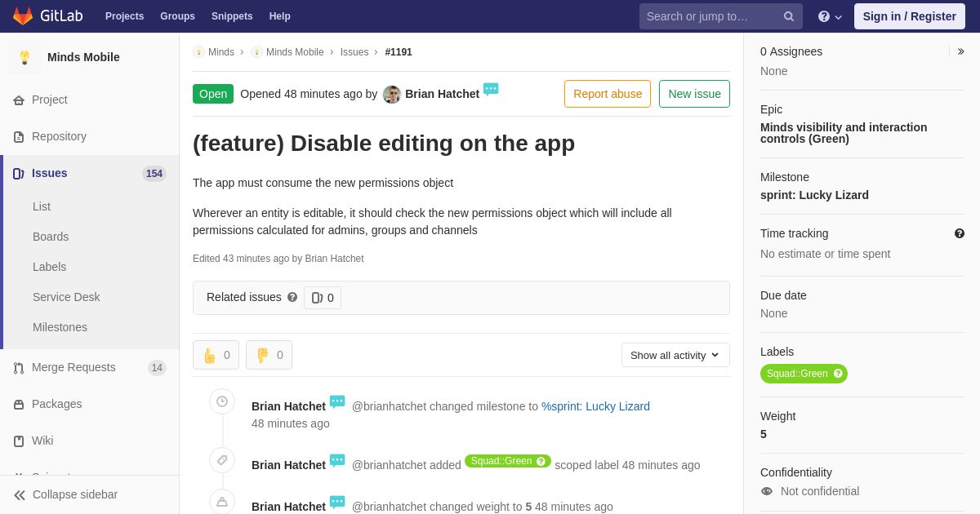Click Brian Hatchet's avatar photo in issue header

[x=392, y=95]
